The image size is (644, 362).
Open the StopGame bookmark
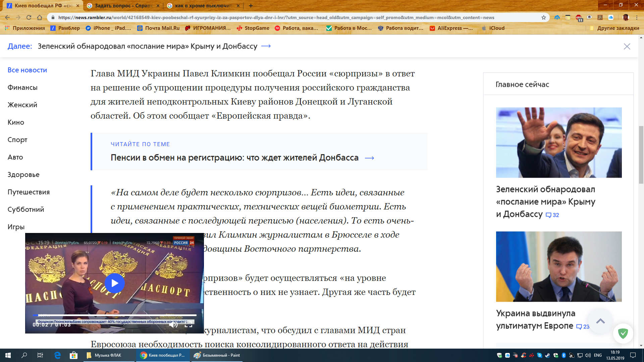(x=253, y=28)
